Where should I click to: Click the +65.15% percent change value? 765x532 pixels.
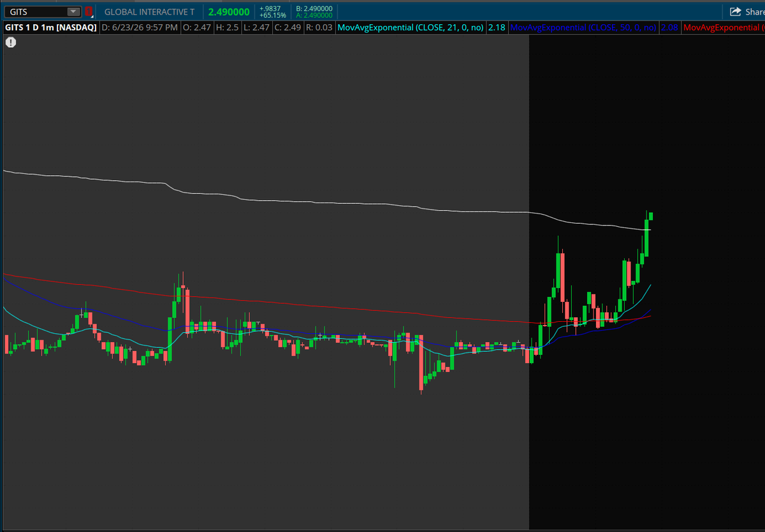click(x=272, y=15)
